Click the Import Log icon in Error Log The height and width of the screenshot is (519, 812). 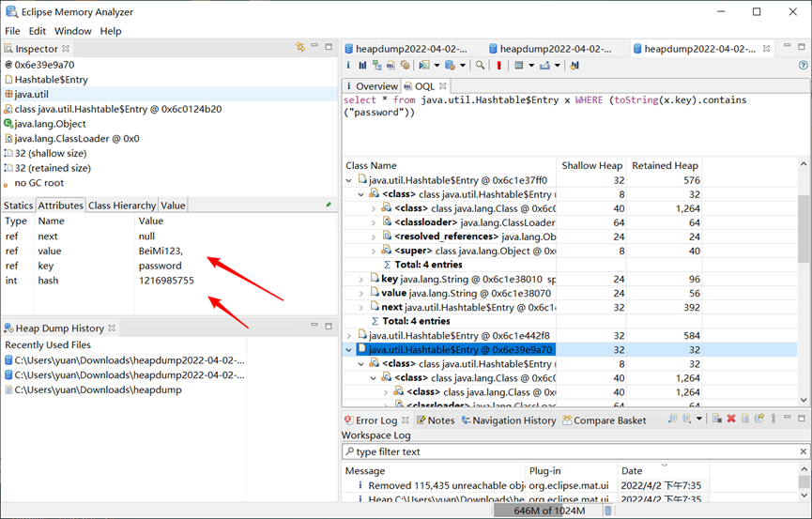686,419
